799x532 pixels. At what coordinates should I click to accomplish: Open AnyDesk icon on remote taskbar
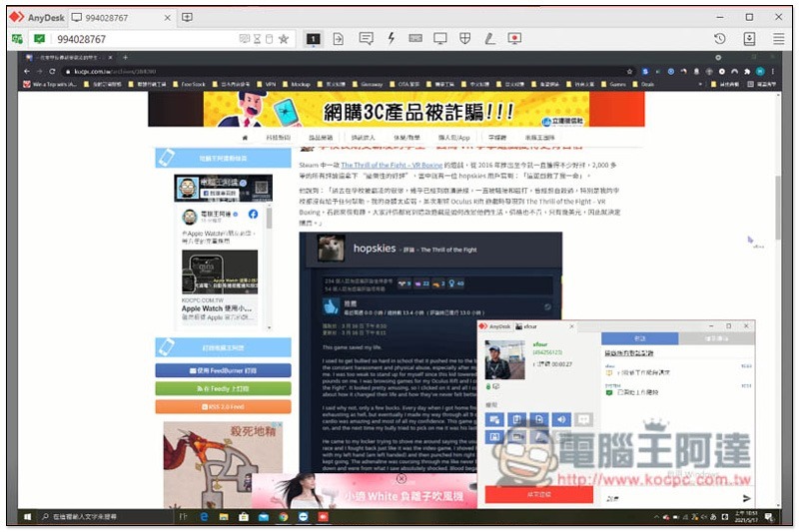click(323, 517)
